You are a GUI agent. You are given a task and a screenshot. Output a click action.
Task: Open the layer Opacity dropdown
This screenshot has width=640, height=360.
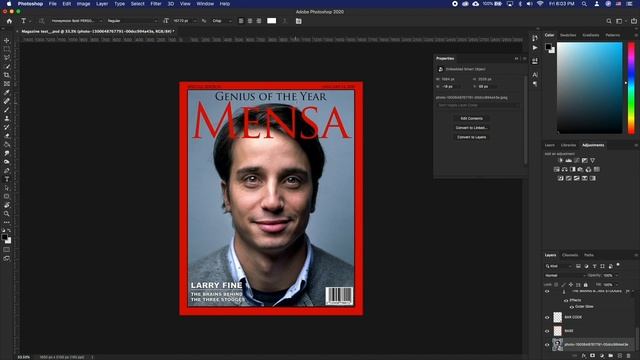click(616, 276)
